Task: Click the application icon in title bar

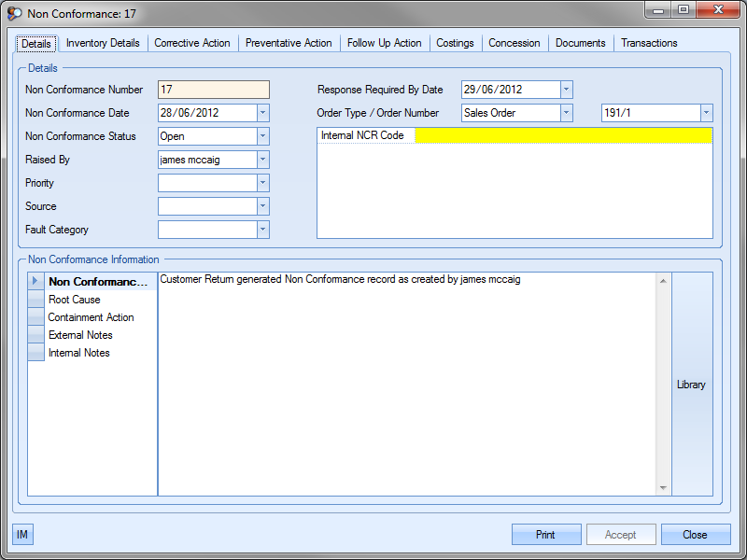Action: (15, 12)
